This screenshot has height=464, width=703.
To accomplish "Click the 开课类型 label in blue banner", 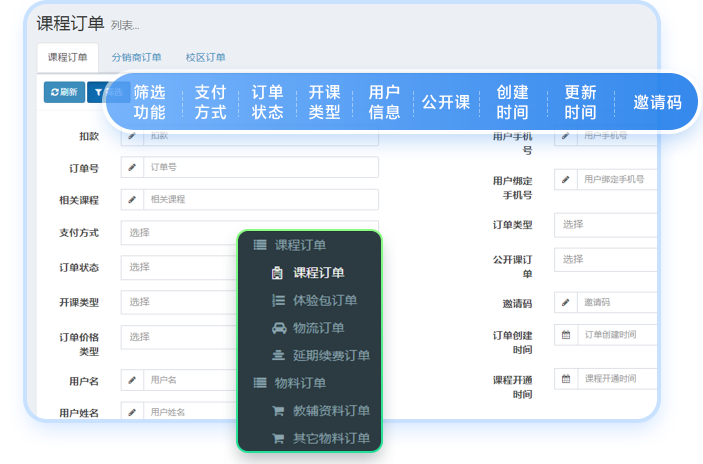I will coord(325,102).
